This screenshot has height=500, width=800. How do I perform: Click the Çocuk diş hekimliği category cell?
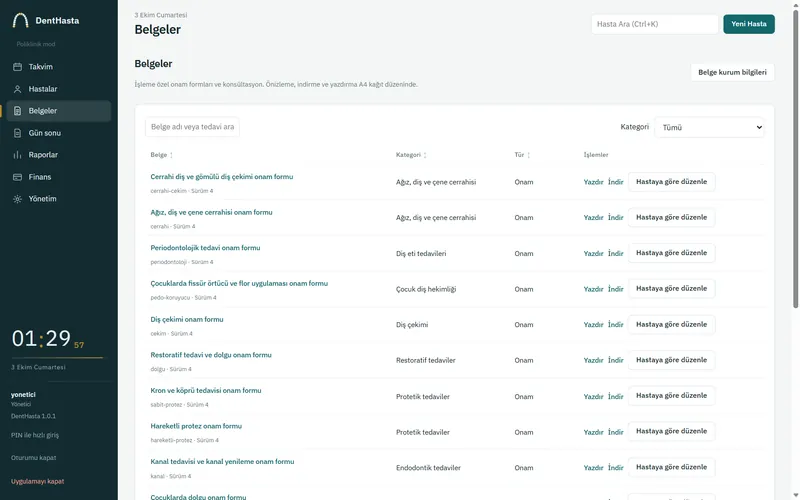pyautogui.click(x=426, y=289)
